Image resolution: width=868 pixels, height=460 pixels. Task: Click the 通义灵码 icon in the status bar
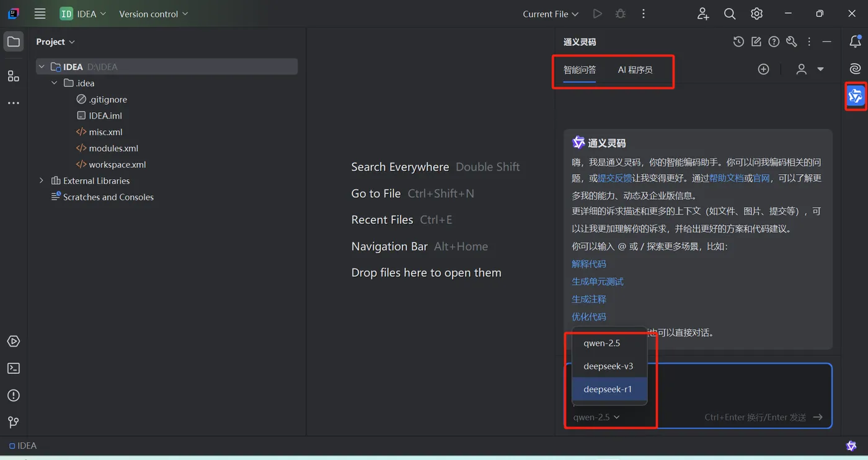(x=852, y=446)
